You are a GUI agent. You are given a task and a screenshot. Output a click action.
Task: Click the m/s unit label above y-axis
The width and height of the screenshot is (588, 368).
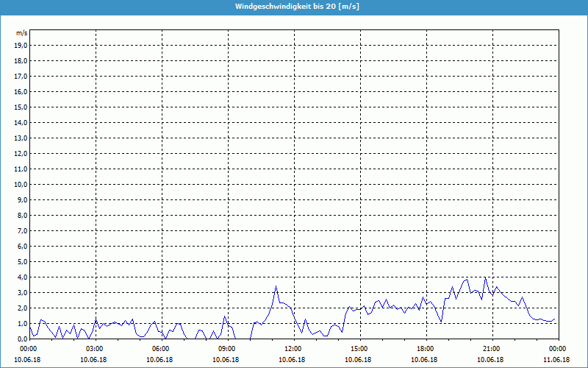[22, 33]
